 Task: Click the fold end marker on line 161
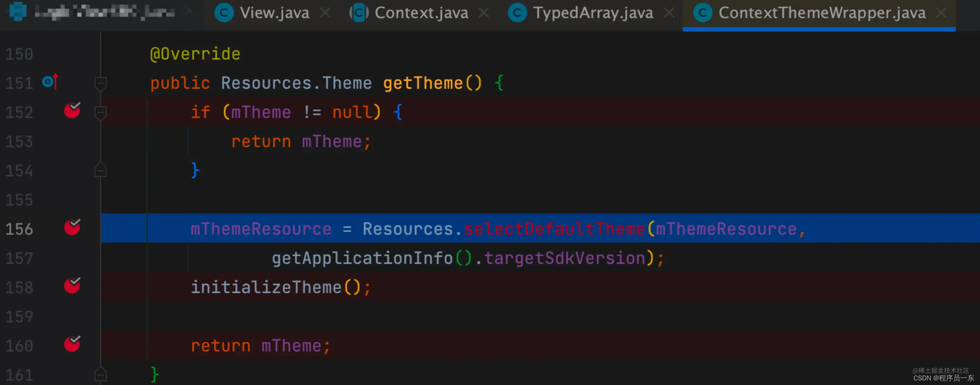pyautogui.click(x=100, y=375)
